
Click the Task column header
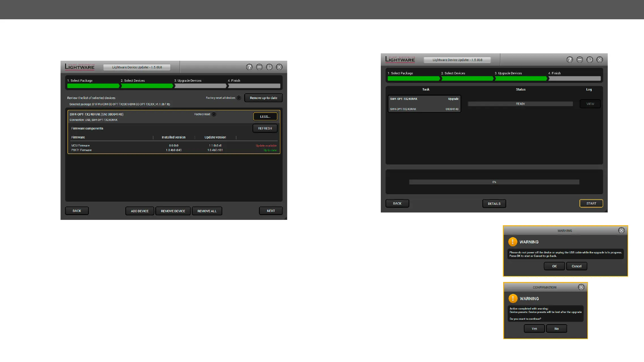tap(426, 89)
